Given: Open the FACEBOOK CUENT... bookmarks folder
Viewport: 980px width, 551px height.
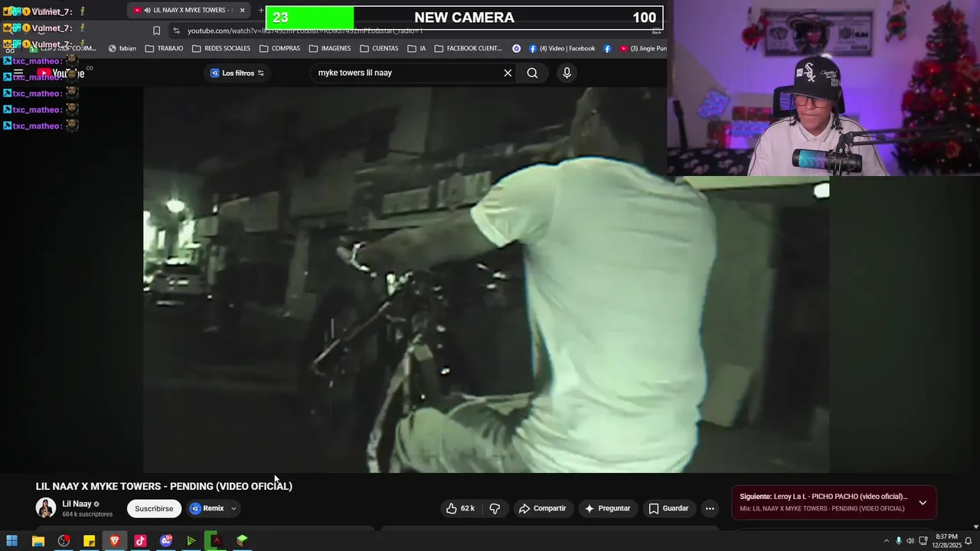Looking at the screenshot, I should pyautogui.click(x=469, y=48).
